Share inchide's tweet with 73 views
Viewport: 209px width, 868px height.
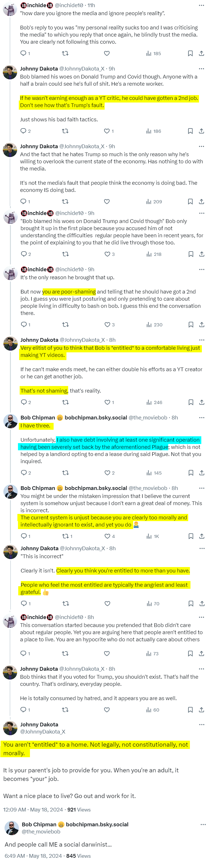point(202,653)
